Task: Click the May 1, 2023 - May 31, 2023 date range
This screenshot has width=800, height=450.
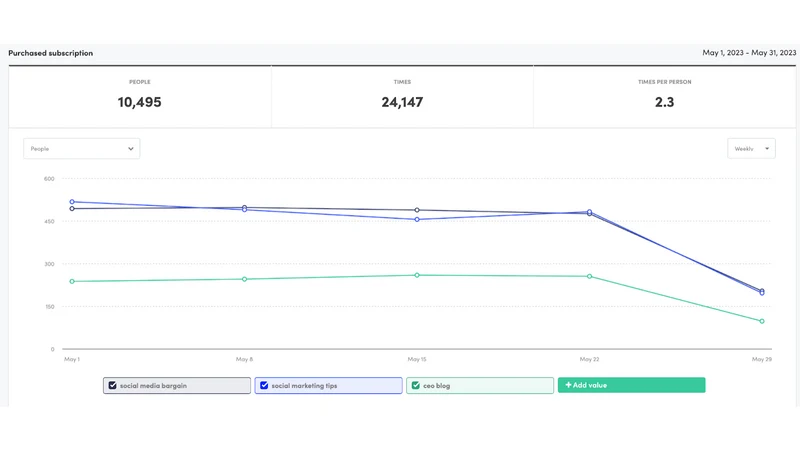Action: 749,53
